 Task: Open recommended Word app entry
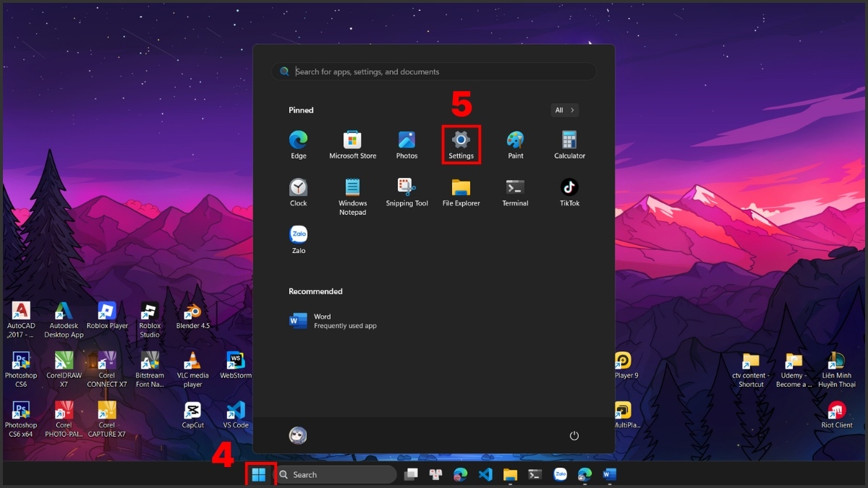click(x=333, y=321)
